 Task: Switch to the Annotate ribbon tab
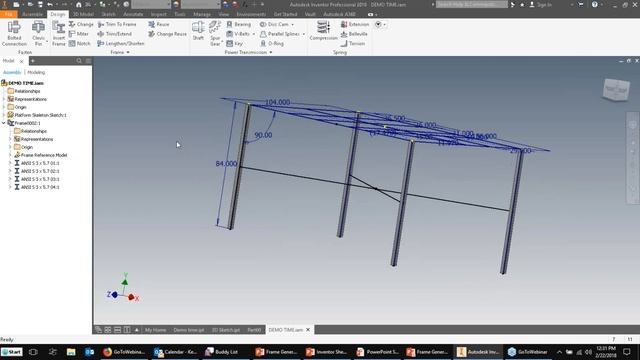[x=133, y=14]
